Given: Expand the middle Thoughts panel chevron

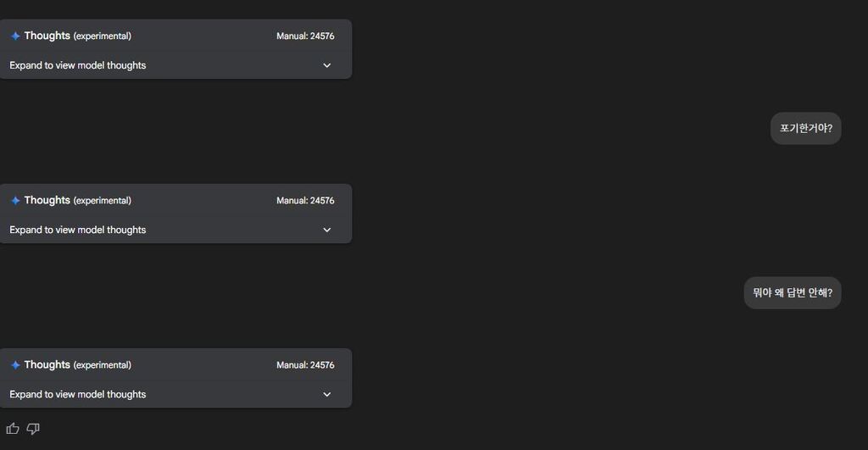Looking at the screenshot, I should tap(326, 230).
